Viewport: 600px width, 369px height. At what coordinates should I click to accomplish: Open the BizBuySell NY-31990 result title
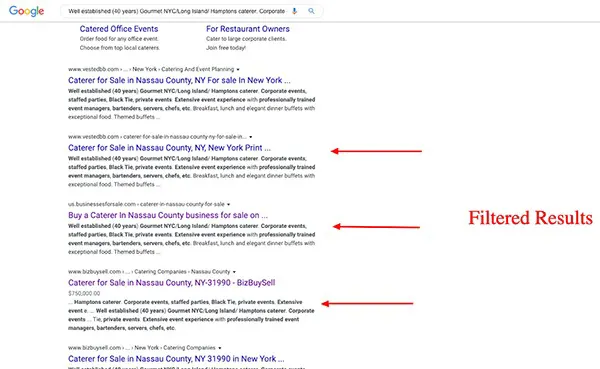[x=171, y=282]
